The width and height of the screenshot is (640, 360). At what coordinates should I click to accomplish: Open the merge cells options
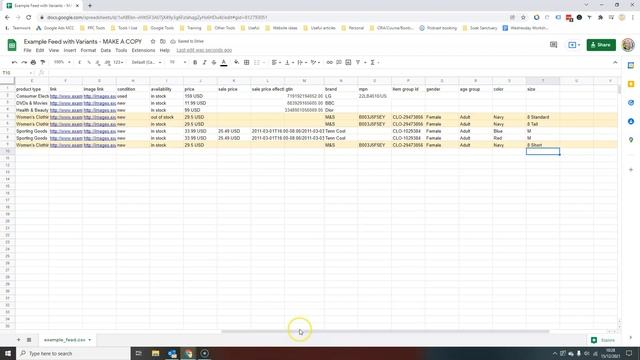click(259, 62)
